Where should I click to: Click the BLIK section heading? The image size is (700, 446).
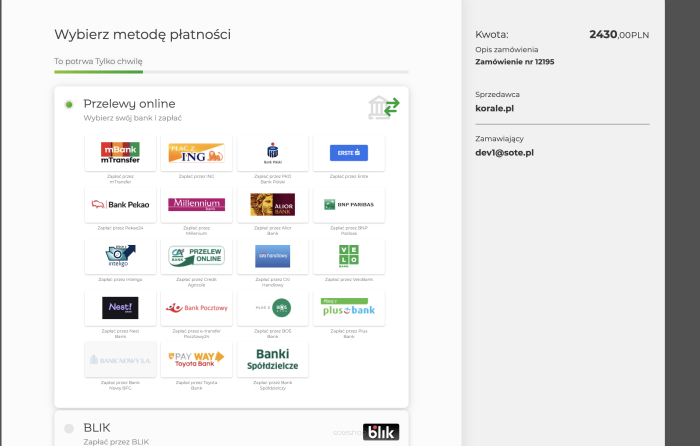coord(97,428)
